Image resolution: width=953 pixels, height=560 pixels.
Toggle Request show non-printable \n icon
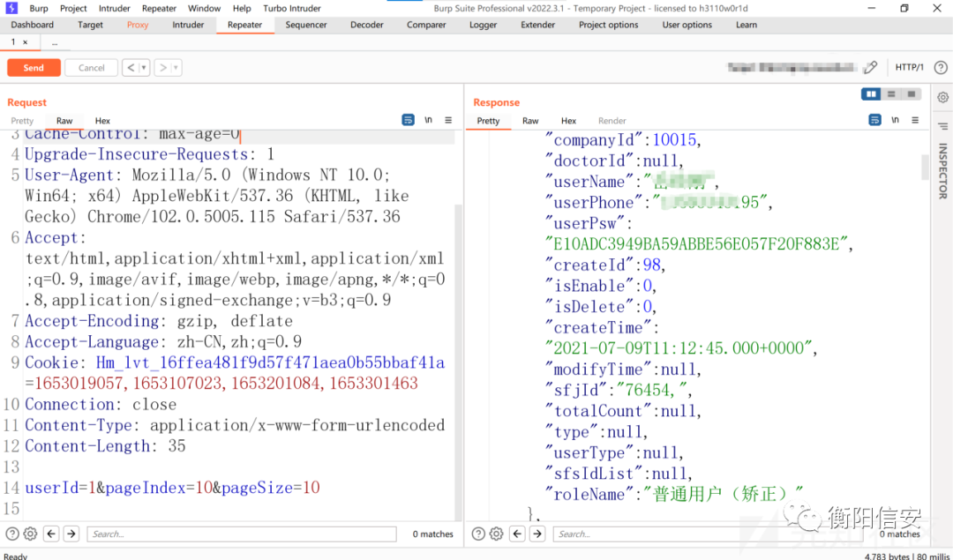[429, 120]
